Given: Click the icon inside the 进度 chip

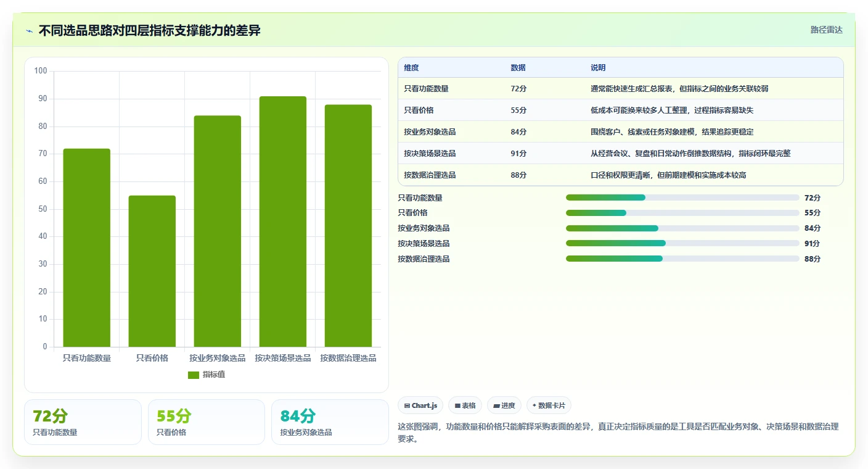Looking at the screenshot, I should click(496, 406).
